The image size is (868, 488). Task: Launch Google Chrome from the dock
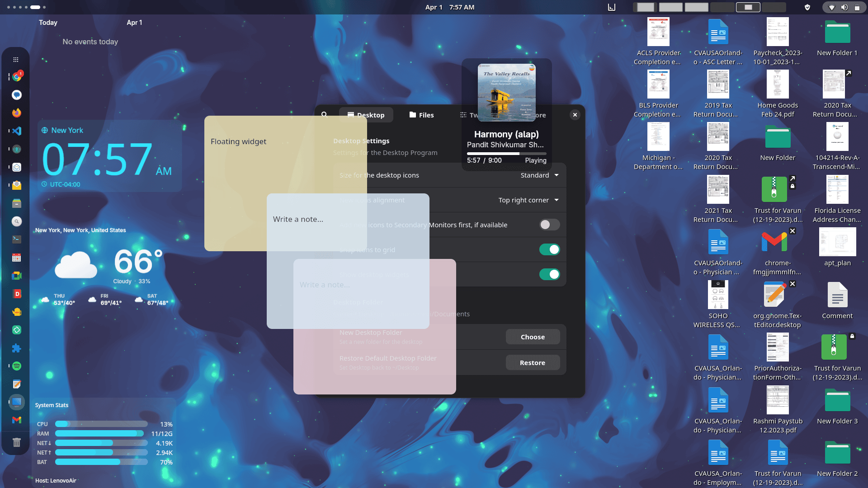pyautogui.click(x=17, y=77)
